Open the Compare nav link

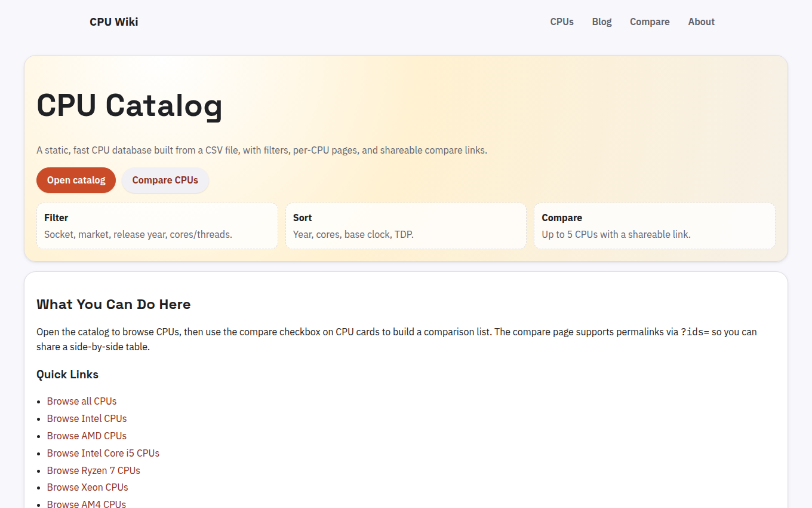[650, 22]
